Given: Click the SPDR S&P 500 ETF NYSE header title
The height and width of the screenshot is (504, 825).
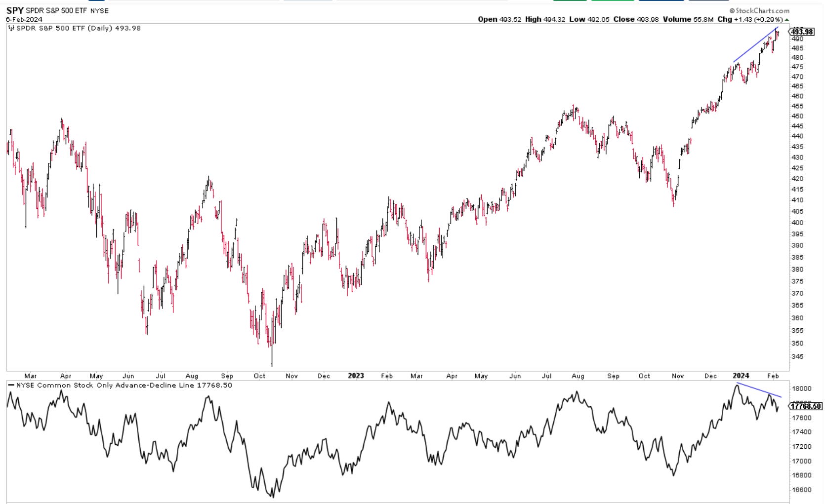Looking at the screenshot, I should (67, 10).
